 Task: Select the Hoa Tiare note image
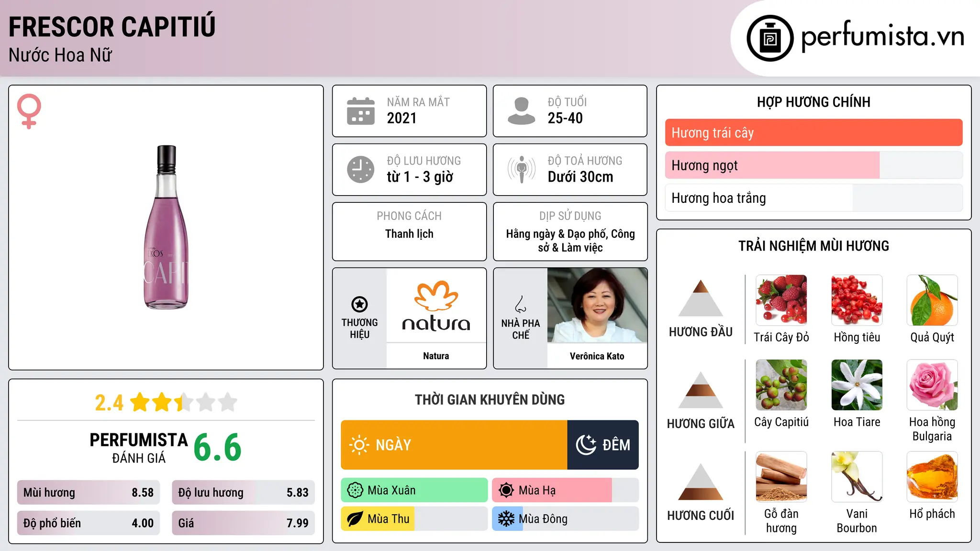point(857,385)
